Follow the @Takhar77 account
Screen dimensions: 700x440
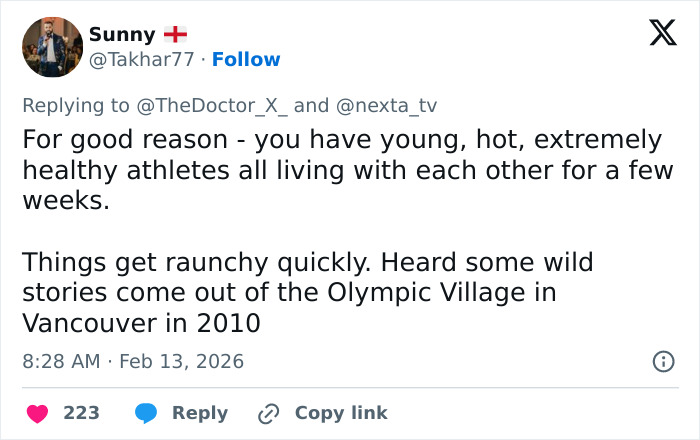[246, 60]
